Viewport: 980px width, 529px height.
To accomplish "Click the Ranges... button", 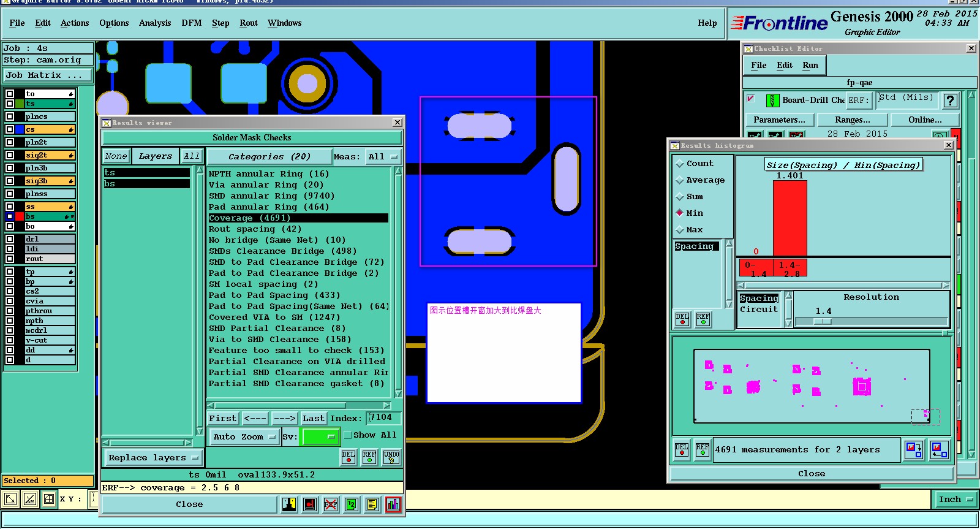I will click(853, 120).
